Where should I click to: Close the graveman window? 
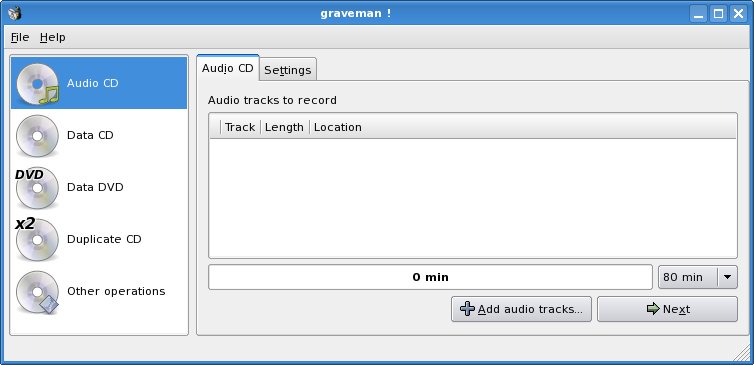pos(738,13)
